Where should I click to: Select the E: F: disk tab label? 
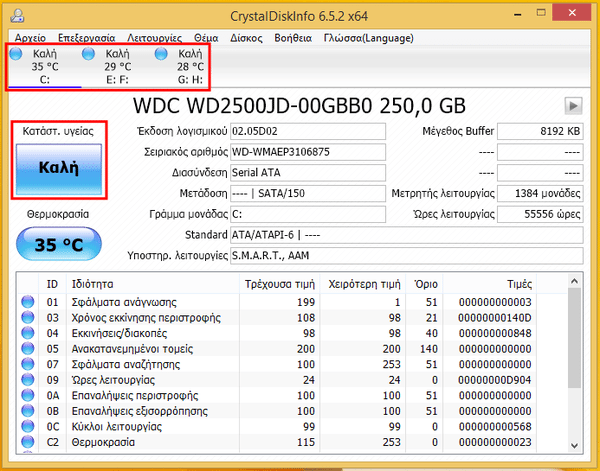[x=117, y=80]
